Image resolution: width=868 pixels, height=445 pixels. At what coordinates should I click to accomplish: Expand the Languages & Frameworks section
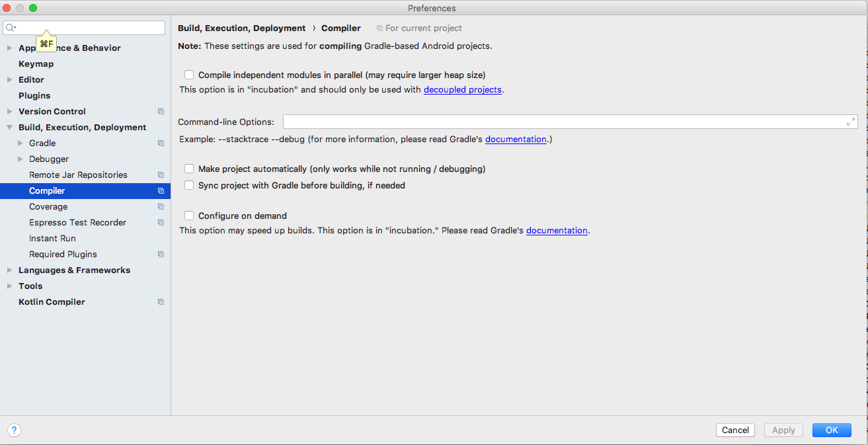pos(10,270)
